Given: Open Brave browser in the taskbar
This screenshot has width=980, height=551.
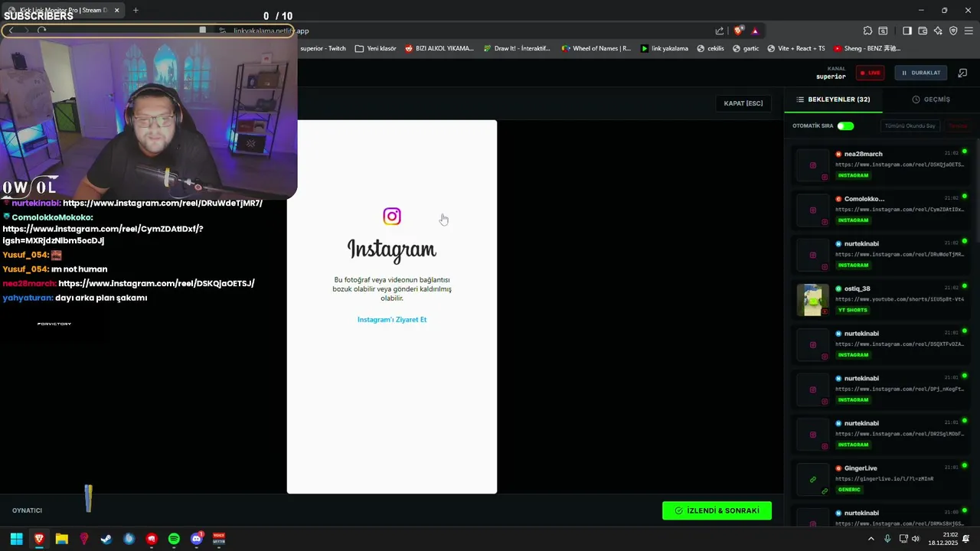Looking at the screenshot, I should click(x=39, y=539).
